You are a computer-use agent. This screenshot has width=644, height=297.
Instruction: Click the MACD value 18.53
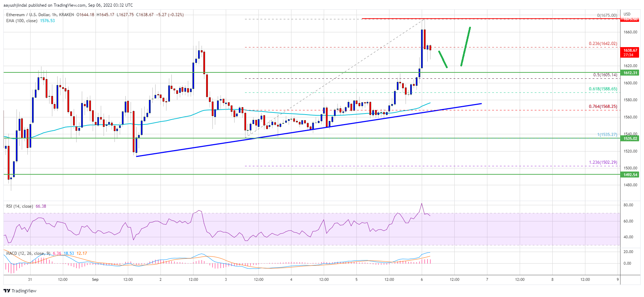point(69,253)
